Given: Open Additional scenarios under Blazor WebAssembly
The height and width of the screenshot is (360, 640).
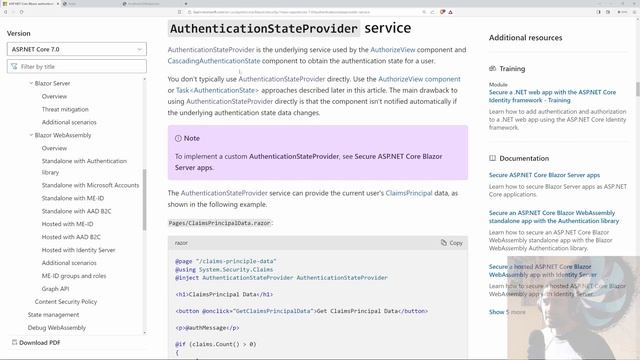Looking at the screenshot, I should click(69, 263).
